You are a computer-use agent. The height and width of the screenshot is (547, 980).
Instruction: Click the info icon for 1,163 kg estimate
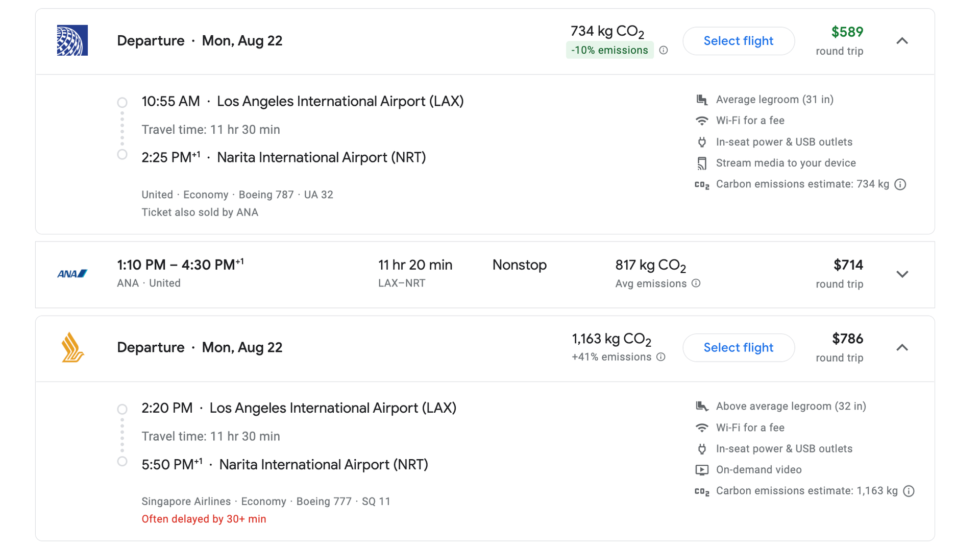coord(909,490)
